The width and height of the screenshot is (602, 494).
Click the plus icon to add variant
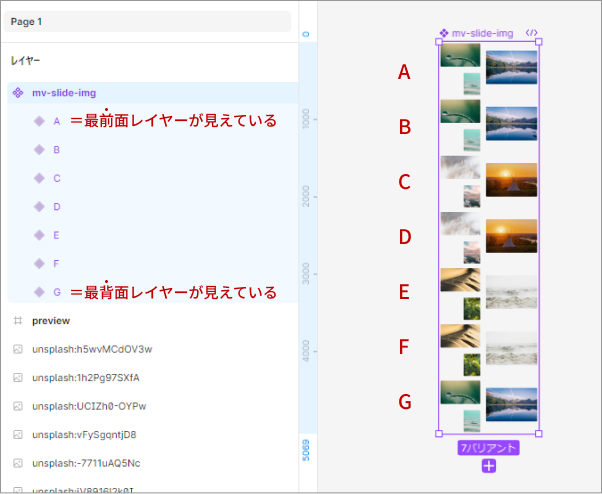point(488,466)
